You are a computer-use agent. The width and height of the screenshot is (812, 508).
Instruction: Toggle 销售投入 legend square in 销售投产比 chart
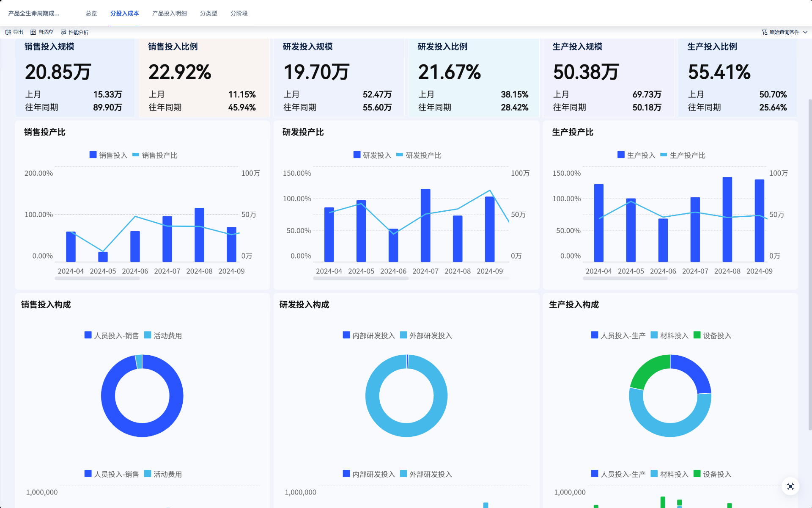(x=93, y=155)
